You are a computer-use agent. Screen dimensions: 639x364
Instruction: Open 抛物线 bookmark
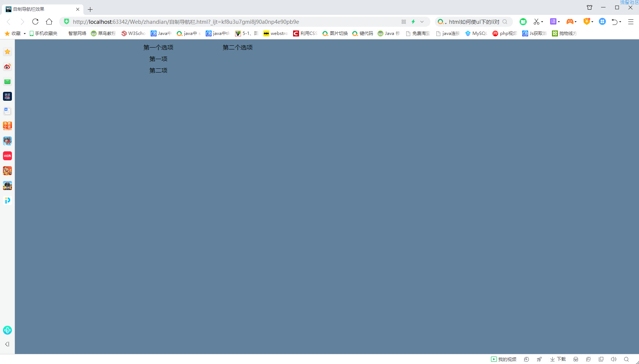(564, 33)
